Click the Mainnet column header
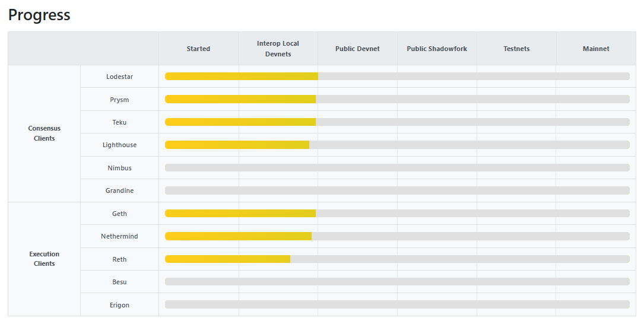The width and height of the screenshot is (644, 324). click(x=596, y=49)
